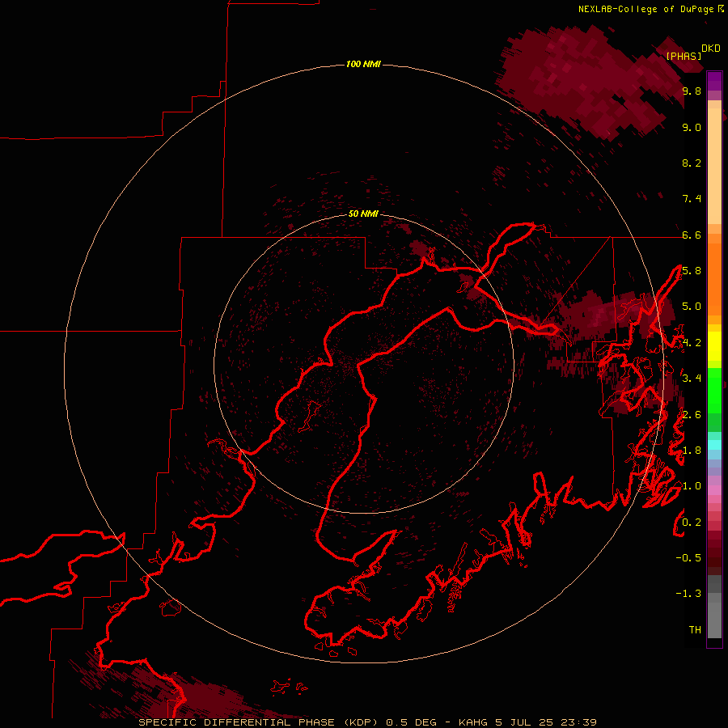Click the 5.0 scale value
Screen dimensions: 728x728
(692, 307)
